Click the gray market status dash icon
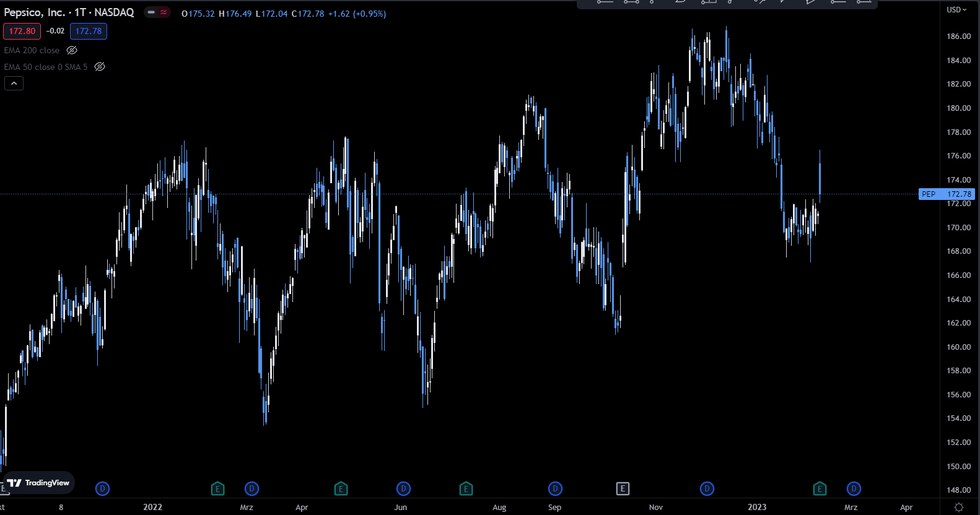 click(151, 12)
